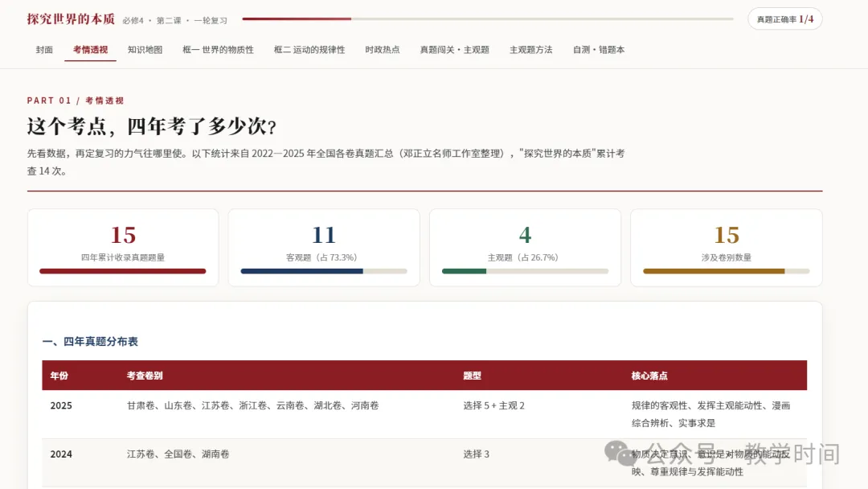
Task: Click the 选择 5 + 主观 2 cell
Action: tap(493, 405)
